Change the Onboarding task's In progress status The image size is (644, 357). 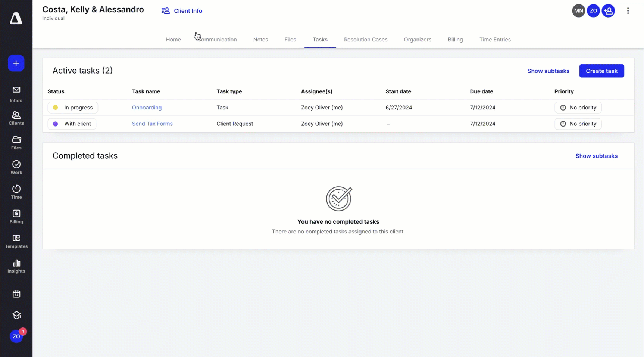(73, 107)
